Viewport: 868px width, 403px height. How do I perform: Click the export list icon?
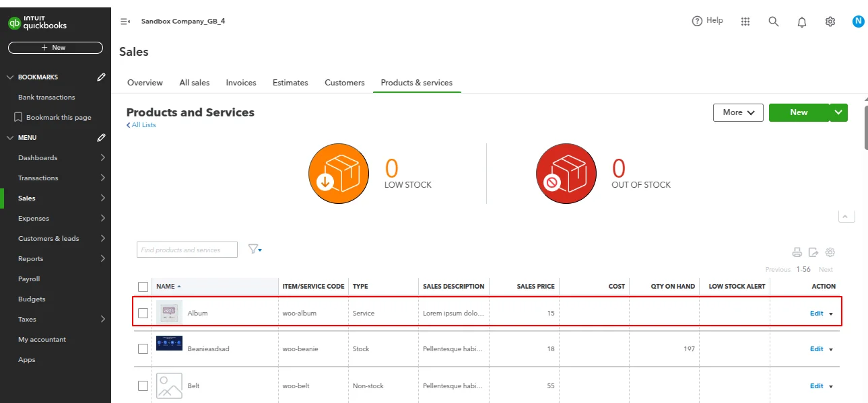(x=813, y=252)
